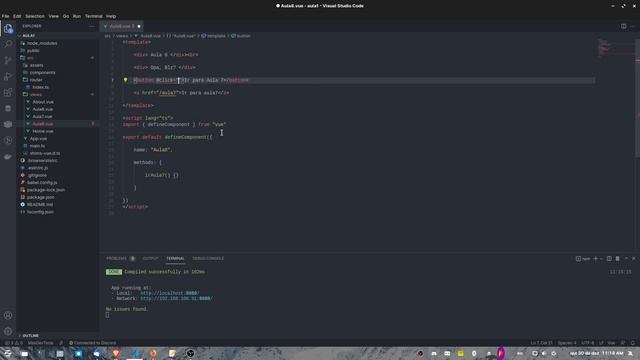Click the lightbulb code action icon
The width and height of the screenshot is (640, 360).
click(125, 80)
